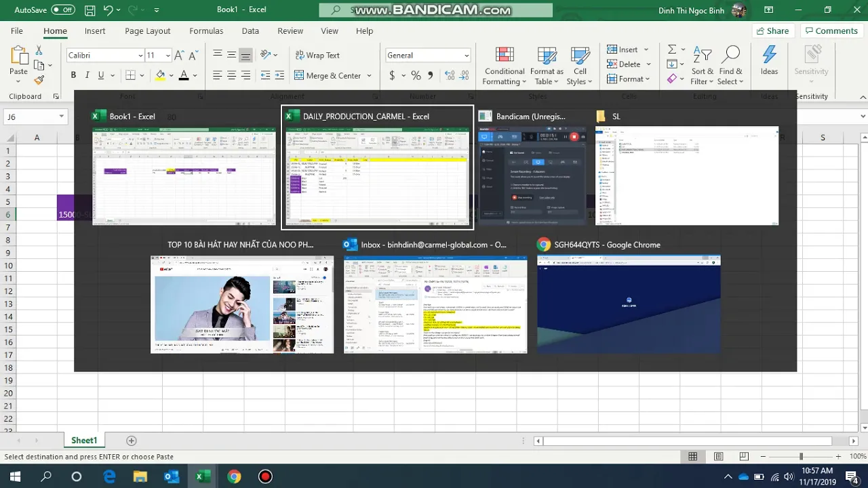Screen dimensions: 868x488
Task: Click Middle Align icon
Action: pyautogui.click(x=232, y=55)
